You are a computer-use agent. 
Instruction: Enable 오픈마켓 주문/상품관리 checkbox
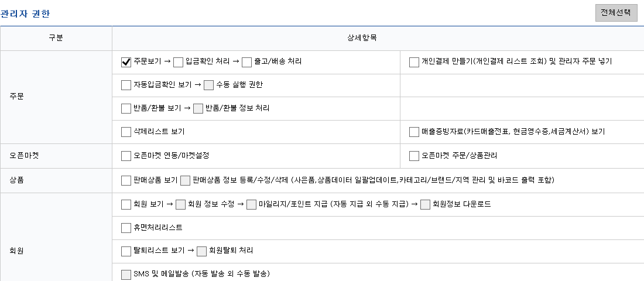tap(414, 156)
